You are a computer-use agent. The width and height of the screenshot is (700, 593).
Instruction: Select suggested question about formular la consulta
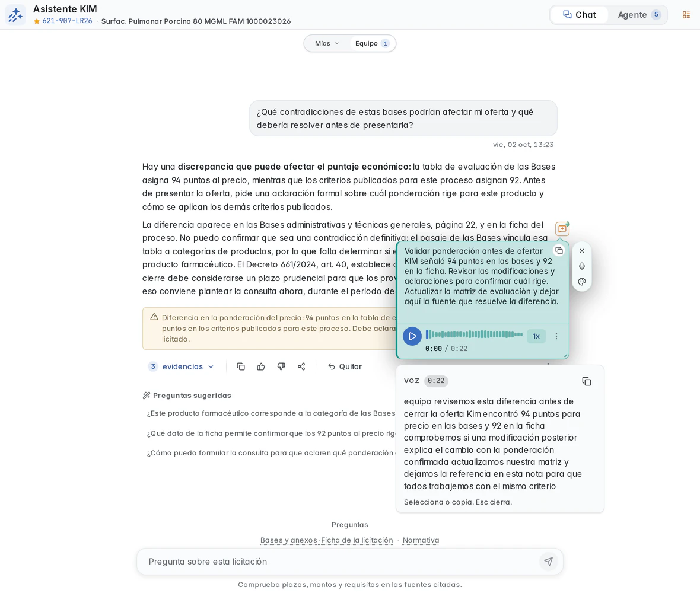coord(271,453)
